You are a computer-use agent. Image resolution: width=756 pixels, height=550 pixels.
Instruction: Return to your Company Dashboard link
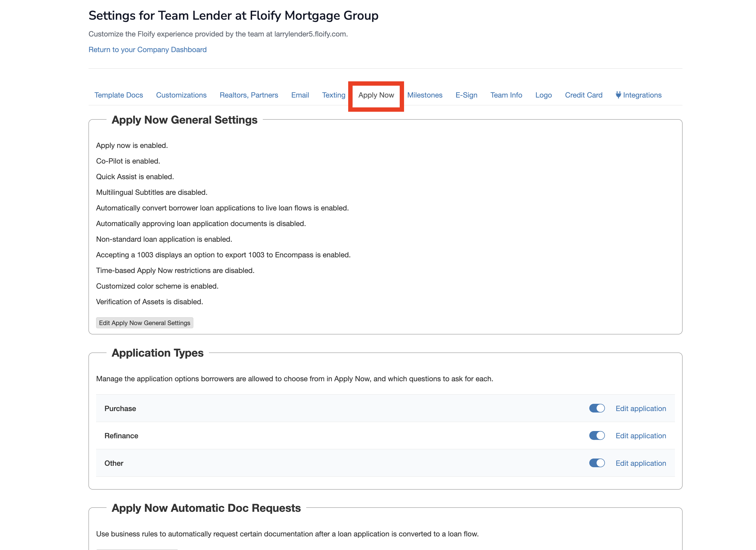pyautogui.click(x=147, y=50)
